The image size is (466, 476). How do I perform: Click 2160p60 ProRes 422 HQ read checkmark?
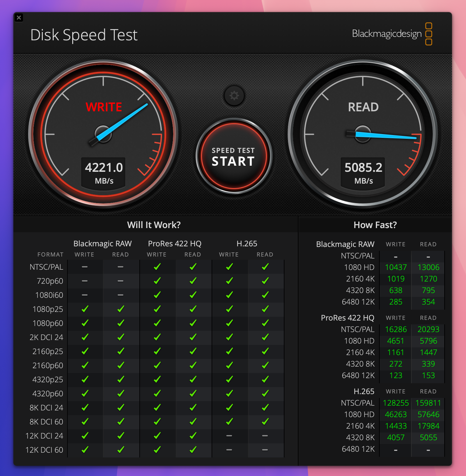(x=193, y=365)
